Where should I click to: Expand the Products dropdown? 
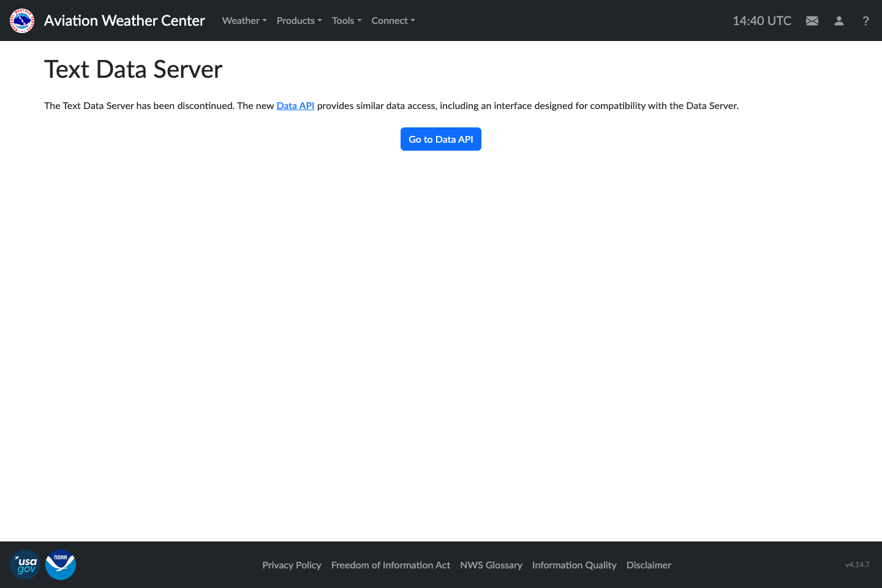click(x=299, y=20)
